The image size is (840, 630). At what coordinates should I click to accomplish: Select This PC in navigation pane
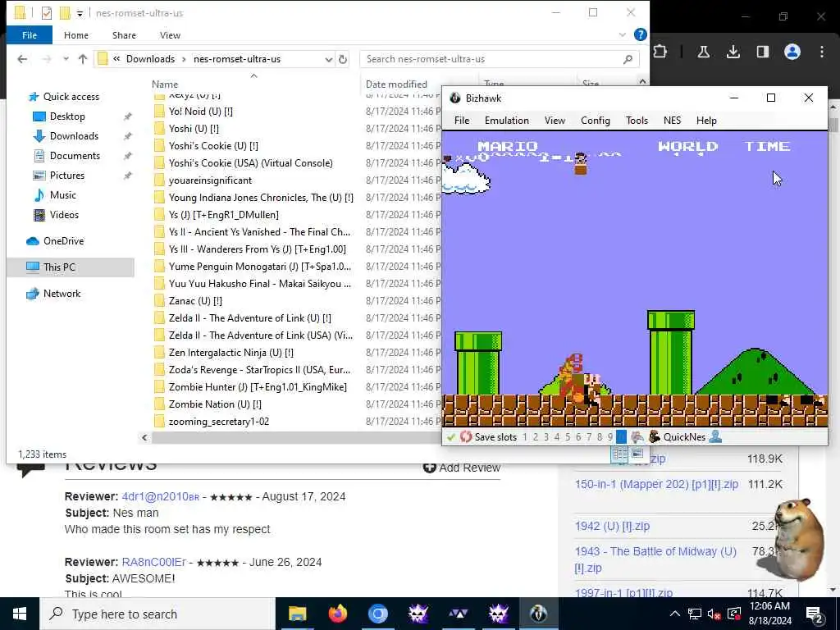[71, 267]
